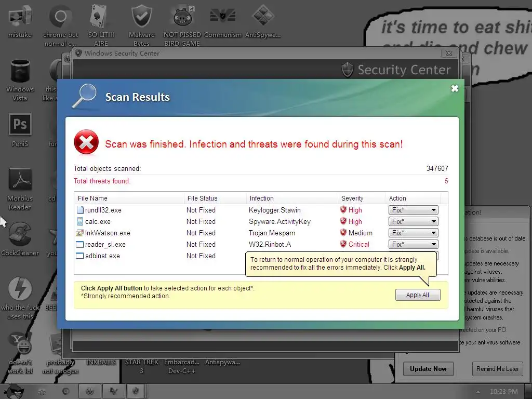
Task: Select the InkWatson.exe file name
Action: coord(108,233)
